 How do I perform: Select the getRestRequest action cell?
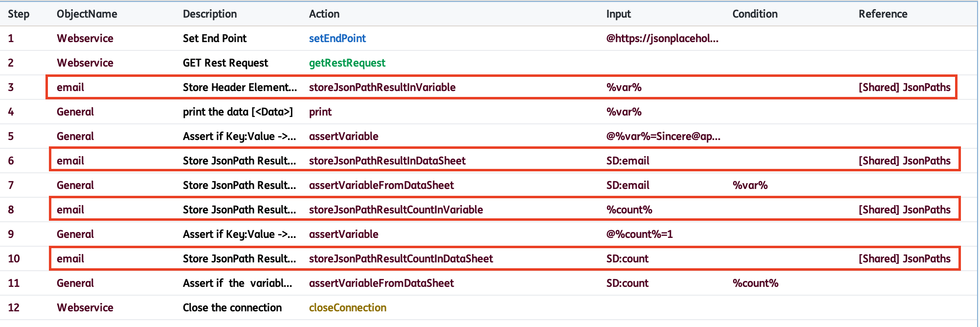(347, 63)
